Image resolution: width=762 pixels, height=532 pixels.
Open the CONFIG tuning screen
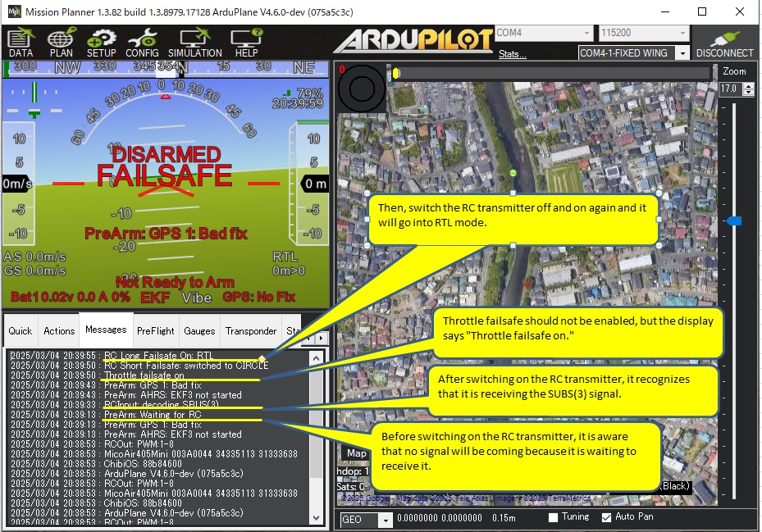click(x=142, y=43)
